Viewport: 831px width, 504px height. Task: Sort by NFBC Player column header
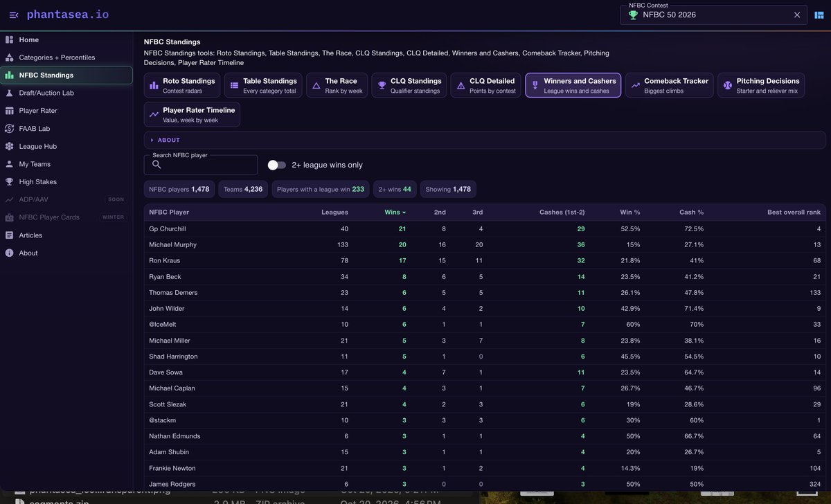click(x=169, y=212)
